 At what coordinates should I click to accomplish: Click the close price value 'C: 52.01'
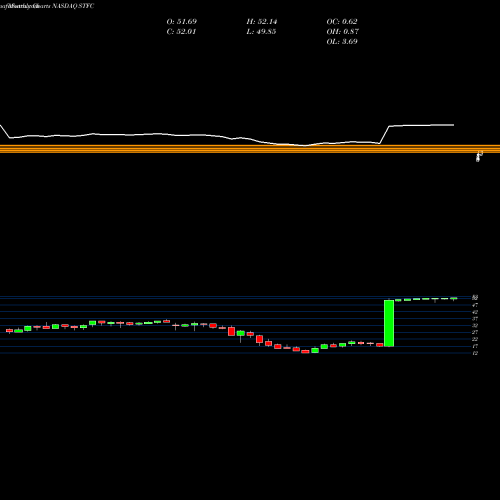pyautogui.click(x=181, y=32)
